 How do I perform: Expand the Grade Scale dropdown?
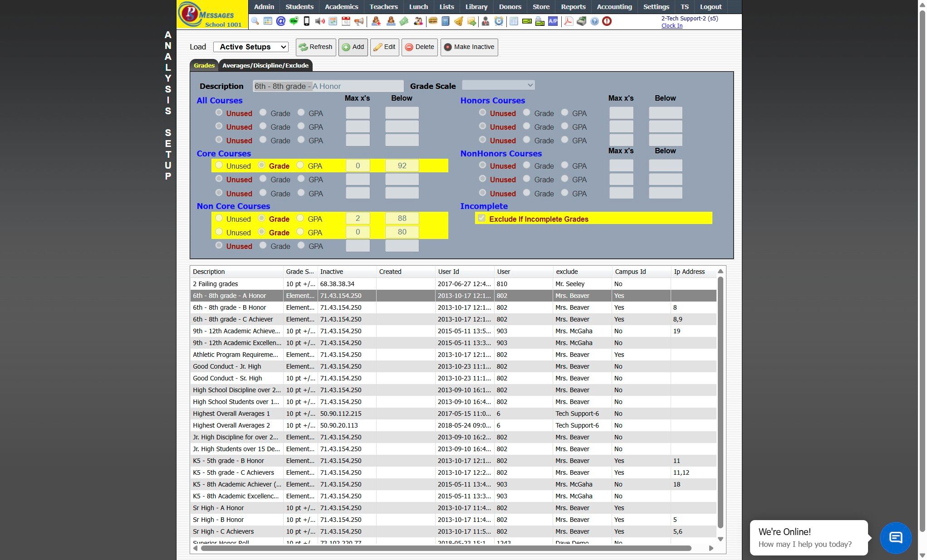[x=498, y=85]
